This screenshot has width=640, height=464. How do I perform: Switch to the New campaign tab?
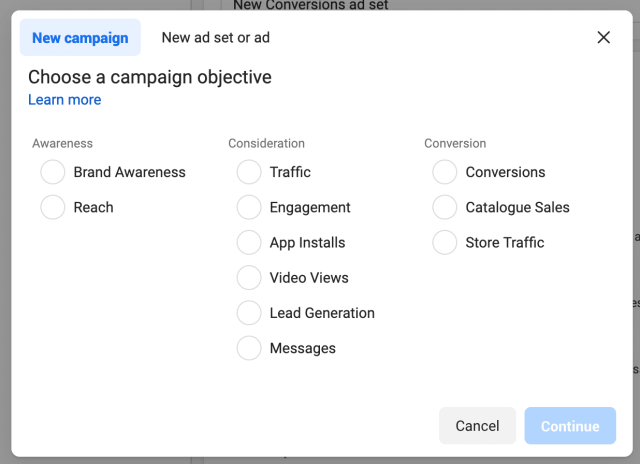point(80,38)
